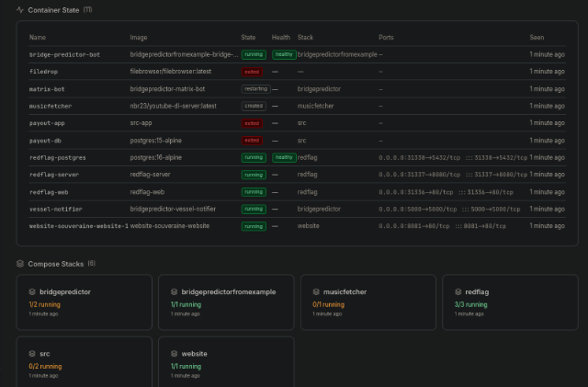Open the website stack card
Image resolution: width=588 pixels, height=387 pixels.
coord(226,362)
